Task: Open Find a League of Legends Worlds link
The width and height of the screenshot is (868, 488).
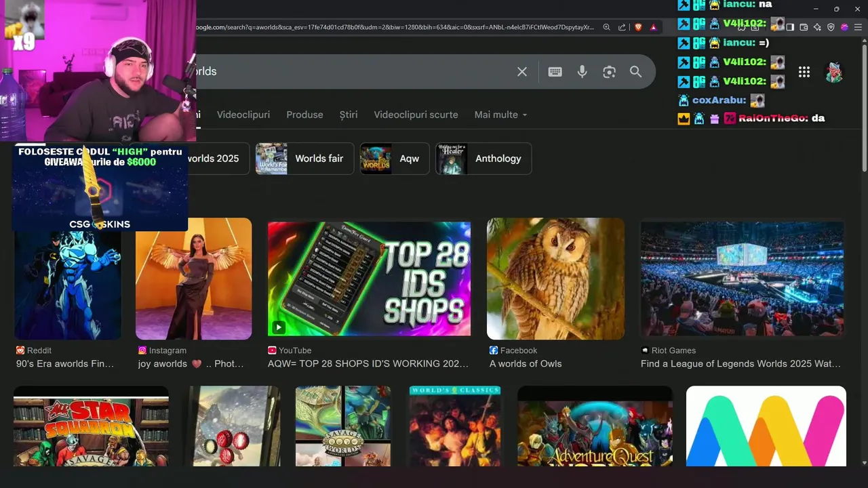Action: (741, 364)
